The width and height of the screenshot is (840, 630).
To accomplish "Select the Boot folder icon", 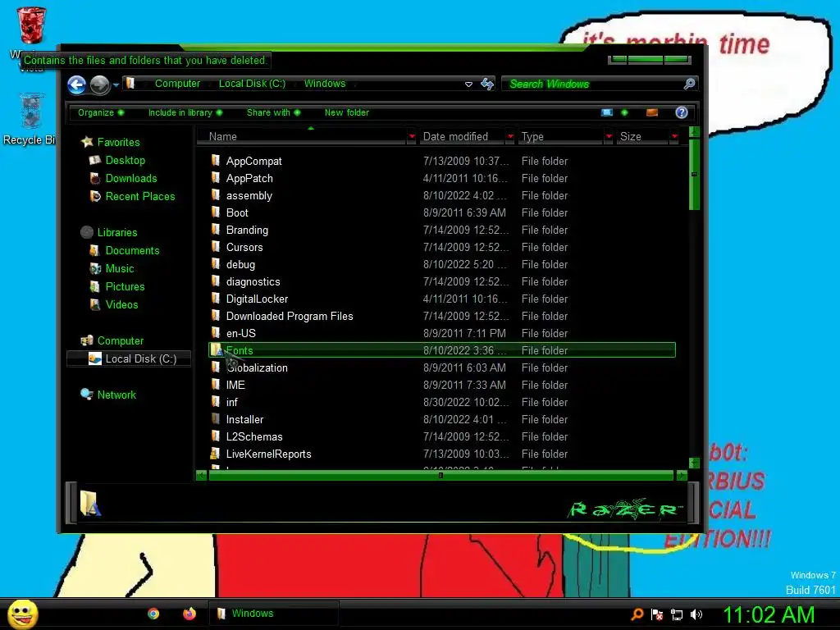I will click(216, 212).
